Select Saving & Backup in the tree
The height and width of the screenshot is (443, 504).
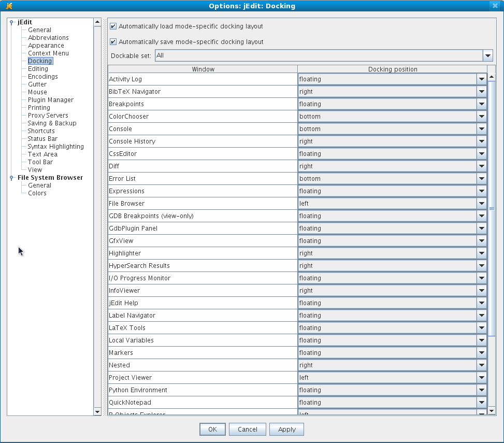52,123
